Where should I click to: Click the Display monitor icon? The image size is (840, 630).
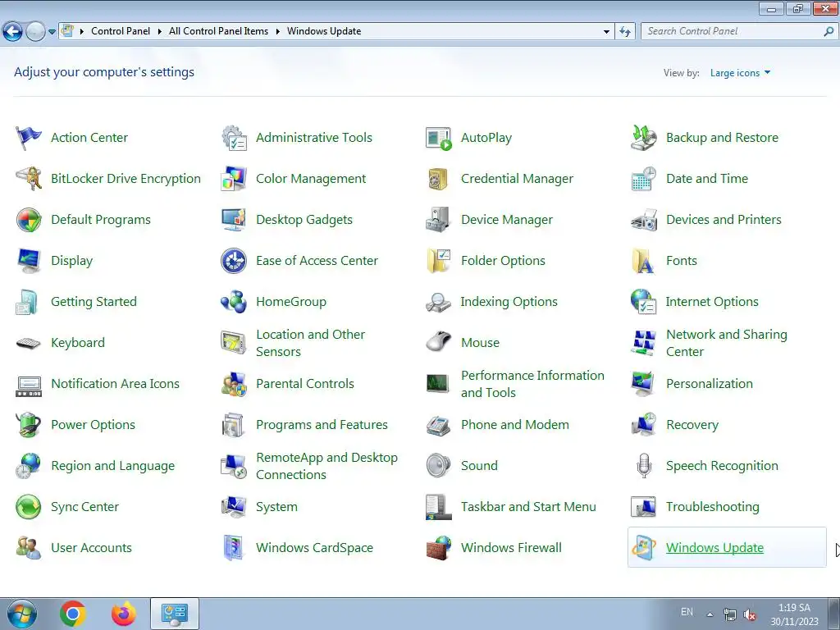[x=29, y=261]
